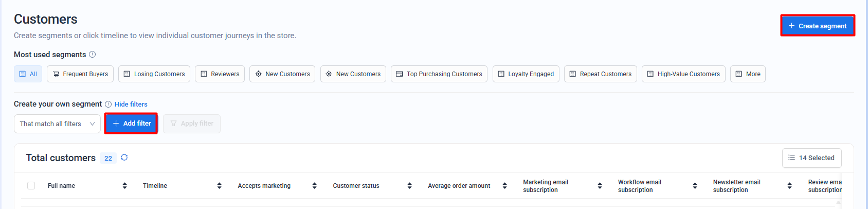Click the Hide filters link
The width and height of the screenshot is (868, 209).
[131, 104]
